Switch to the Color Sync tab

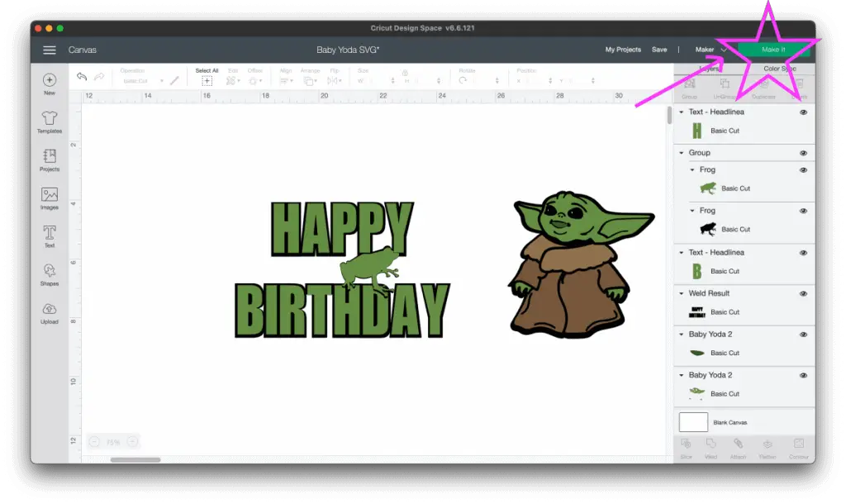780,69
